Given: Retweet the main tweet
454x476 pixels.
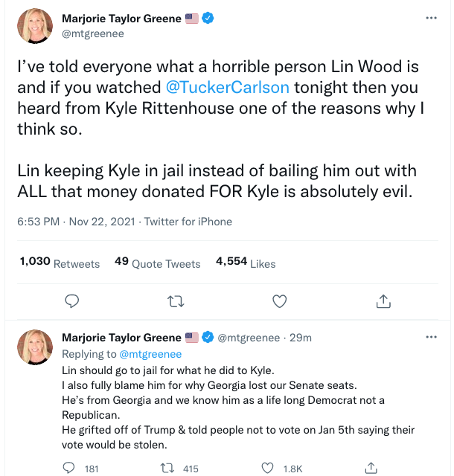Looking at the screenshot, I should (x=176, y=301).
